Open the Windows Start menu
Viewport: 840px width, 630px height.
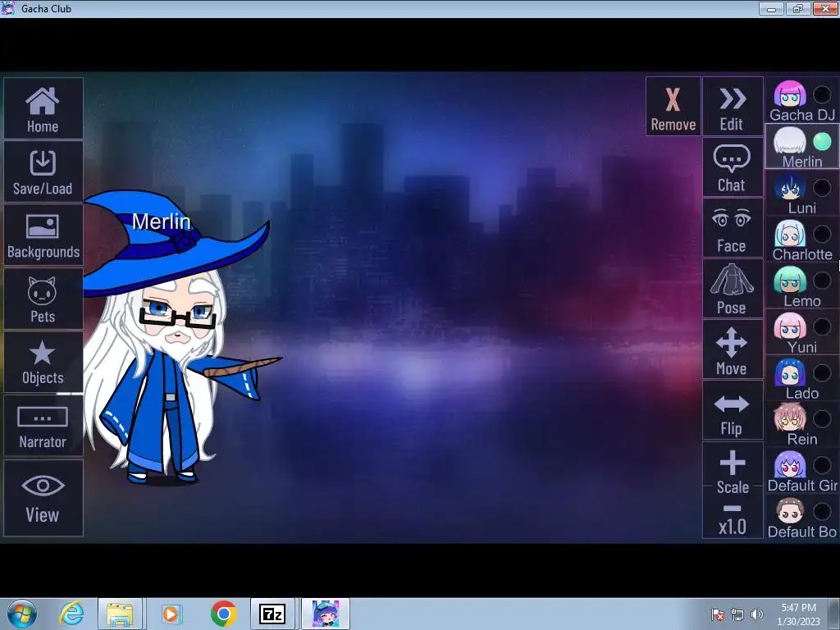pos(22,614)
